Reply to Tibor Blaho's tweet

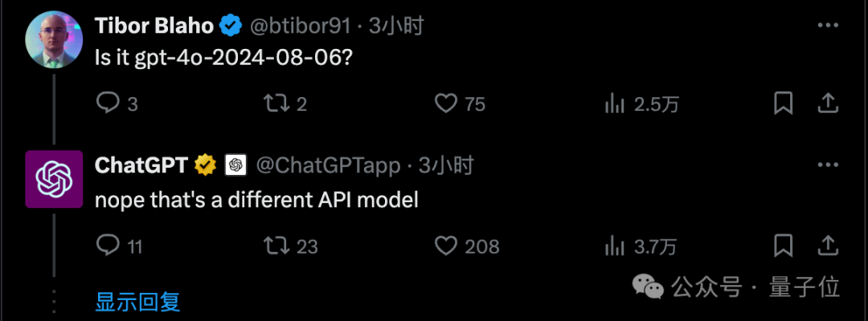(108, 103)
